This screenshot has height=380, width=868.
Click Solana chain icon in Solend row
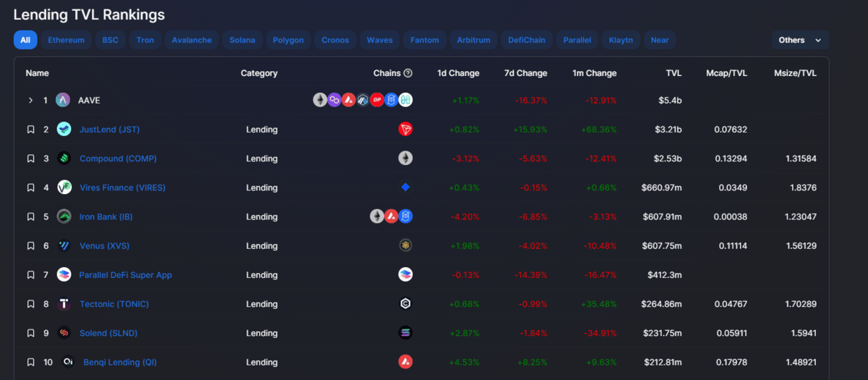click(x=405, y=333)
